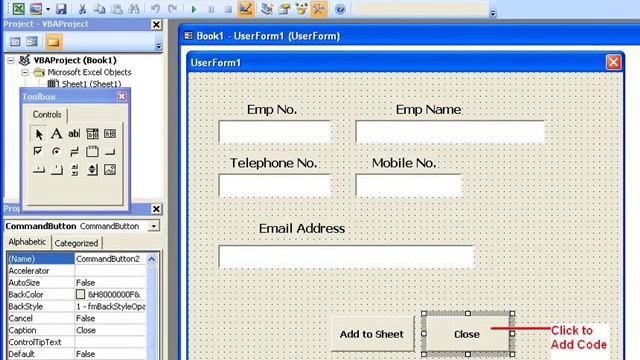Screen dimensions: 640x360
Task: Select the BackStyle property row
Action: point(77,307)
